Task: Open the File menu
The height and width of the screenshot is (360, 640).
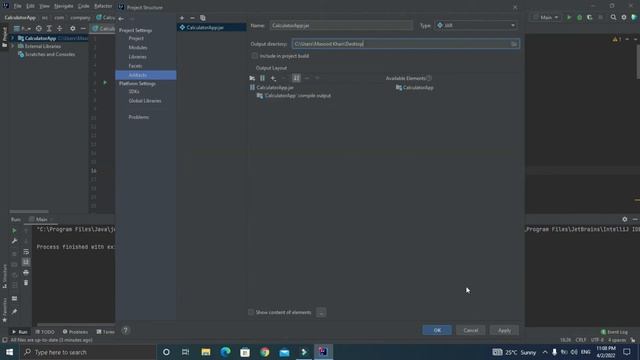Action: point(18,6)
